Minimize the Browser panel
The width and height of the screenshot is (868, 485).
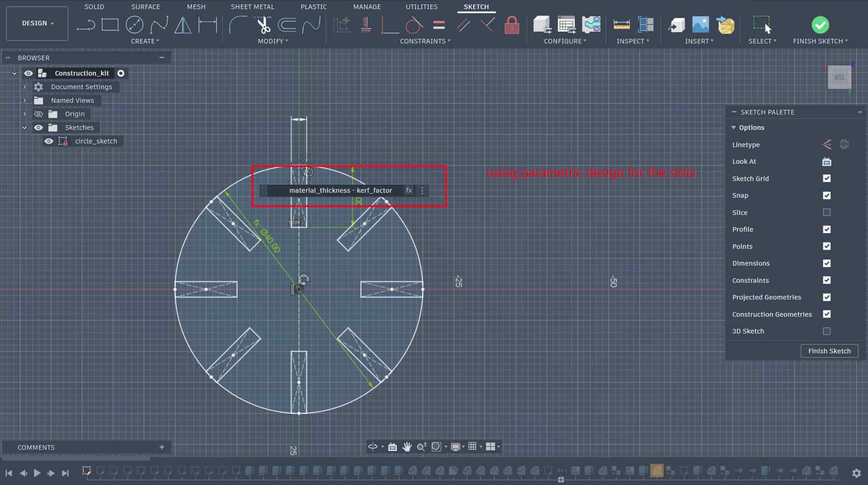[x=162, y=58]
